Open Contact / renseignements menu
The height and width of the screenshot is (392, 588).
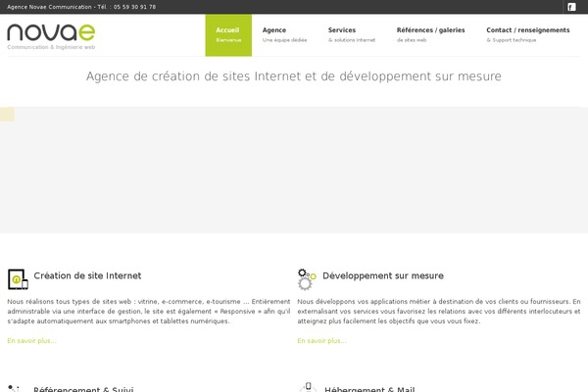(x=527, y=35)
